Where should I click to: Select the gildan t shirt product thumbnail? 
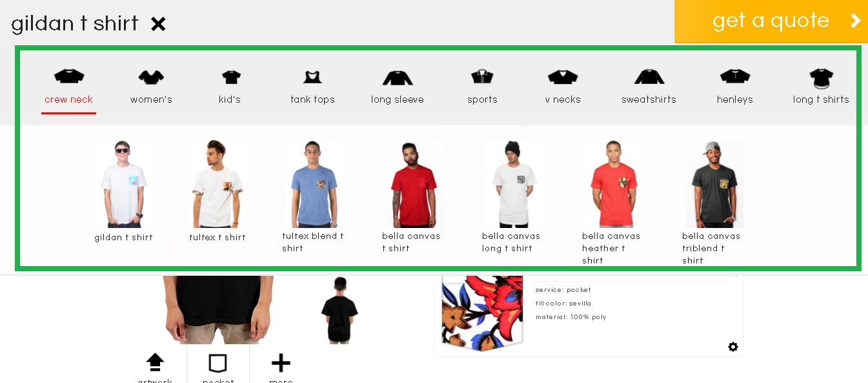tap(123, 183)
